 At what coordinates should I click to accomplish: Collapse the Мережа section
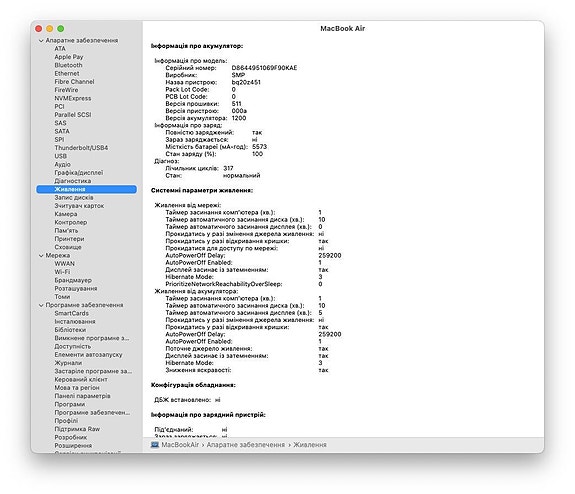pyautogui.click(x=41, y=255)
